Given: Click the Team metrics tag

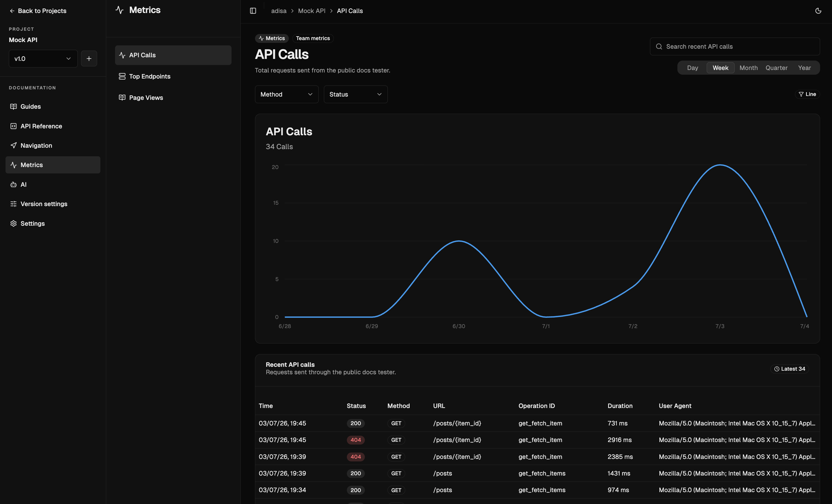Looking at the screenshot, I should tap(313, 38).
